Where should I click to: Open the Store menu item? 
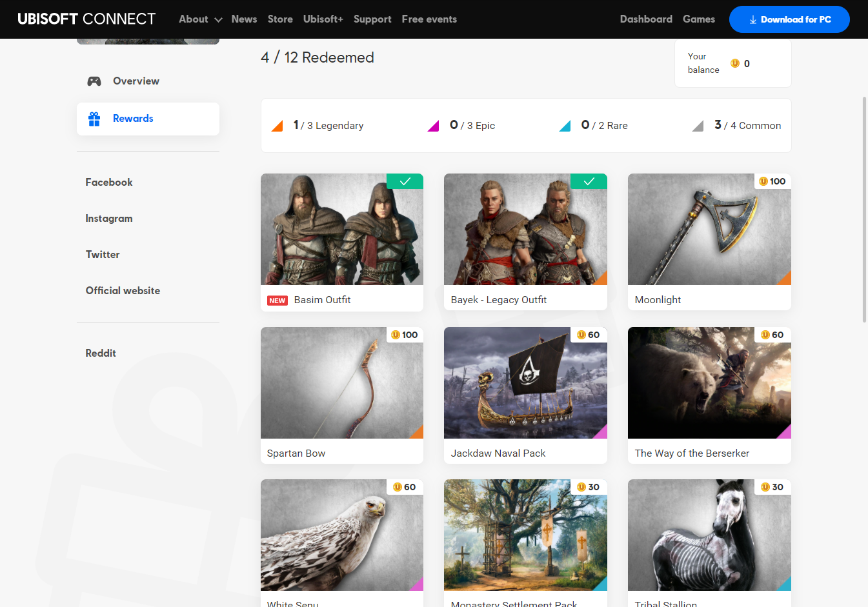(280, 19)
